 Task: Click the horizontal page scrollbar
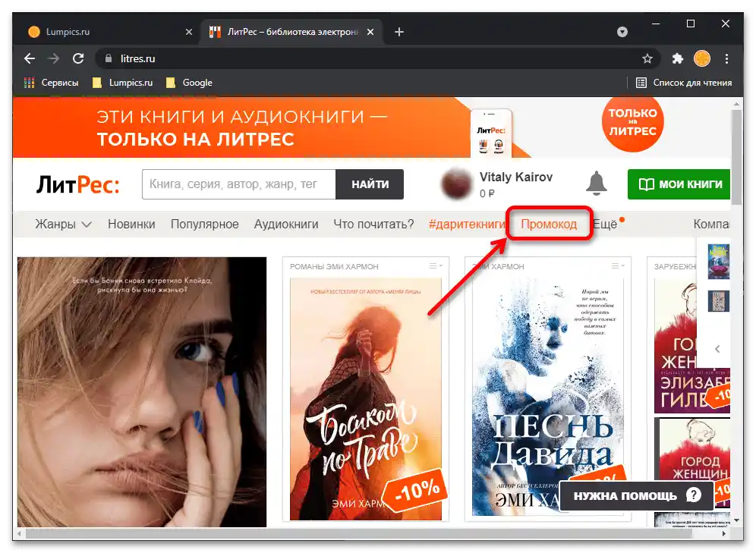point(359,534)
